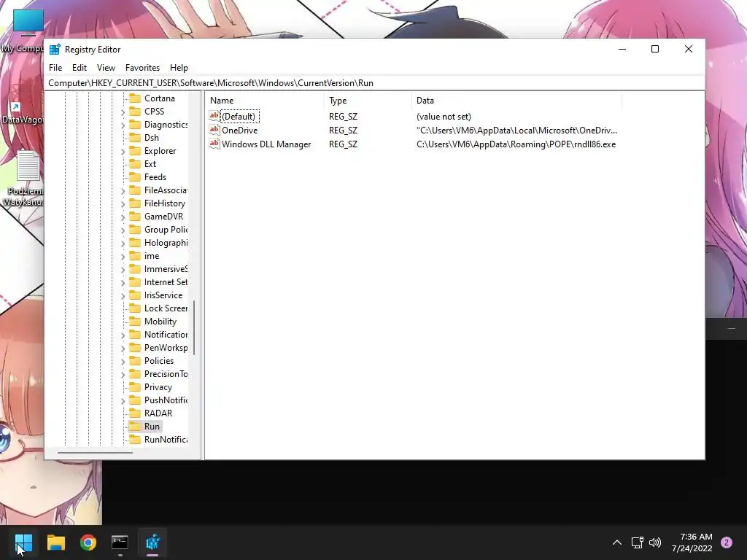The height and width of the screenshot is (560, 747).
Task: Click the ime folder icon
Action: coord(135,256)
